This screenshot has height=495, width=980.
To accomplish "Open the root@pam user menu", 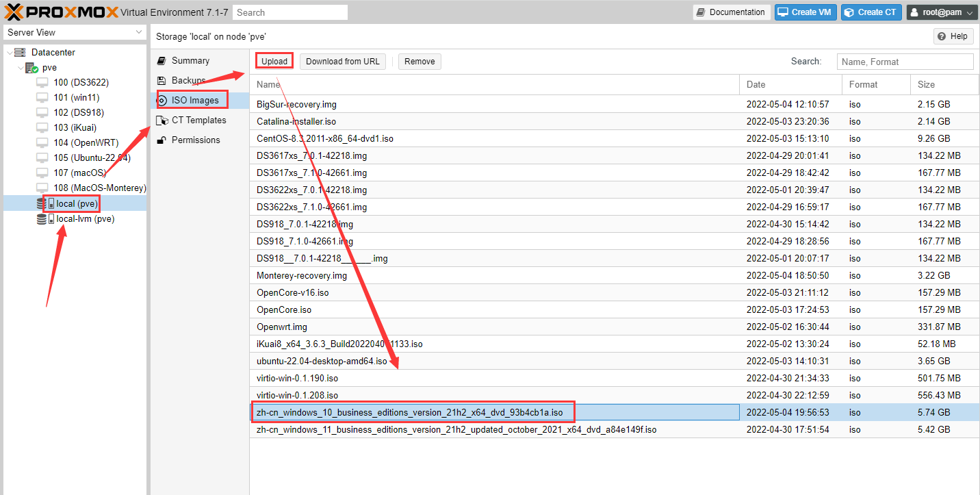I will pyautogui.click(x=942, y=12).
